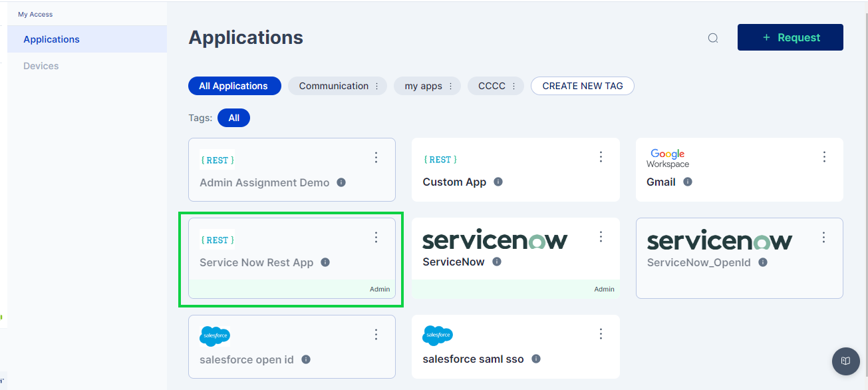Viewport: 868px width, 390px height.
Task: Click info icon beside Service Now Rest App
Action: 325,262
